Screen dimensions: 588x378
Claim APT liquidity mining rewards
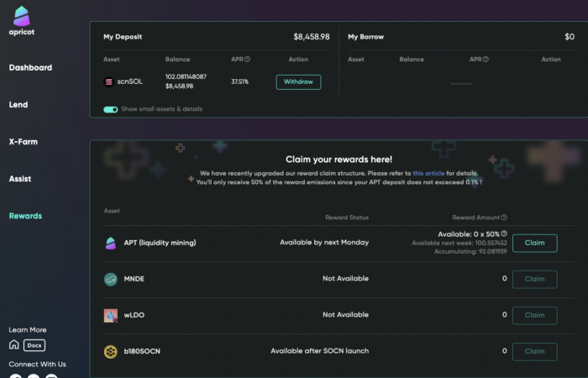(x=534, y=243)
